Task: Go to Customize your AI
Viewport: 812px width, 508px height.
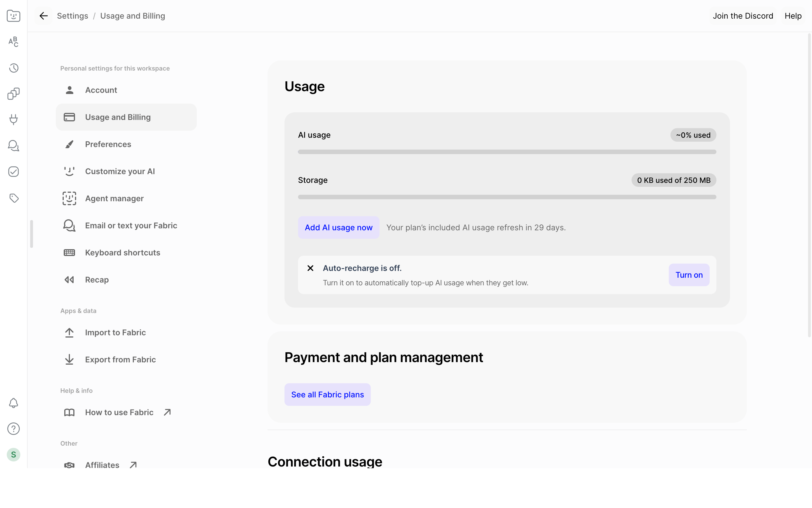Action: [x=126, y=171]
